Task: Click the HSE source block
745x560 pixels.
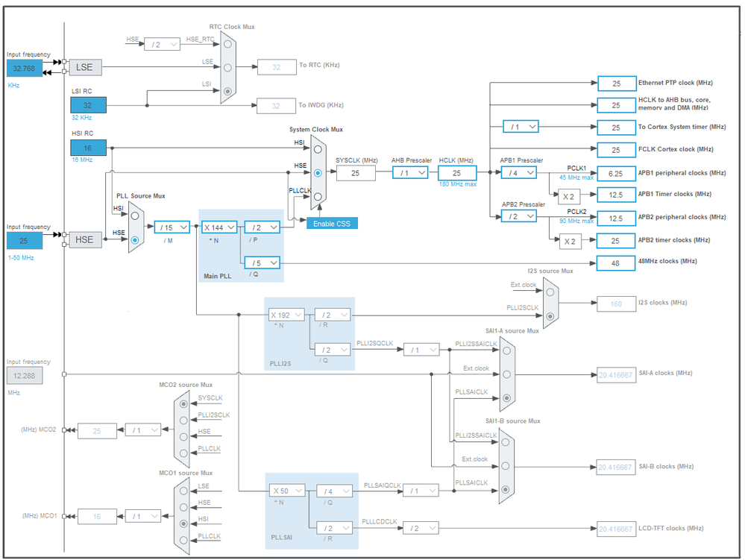Action: (85, 239)
